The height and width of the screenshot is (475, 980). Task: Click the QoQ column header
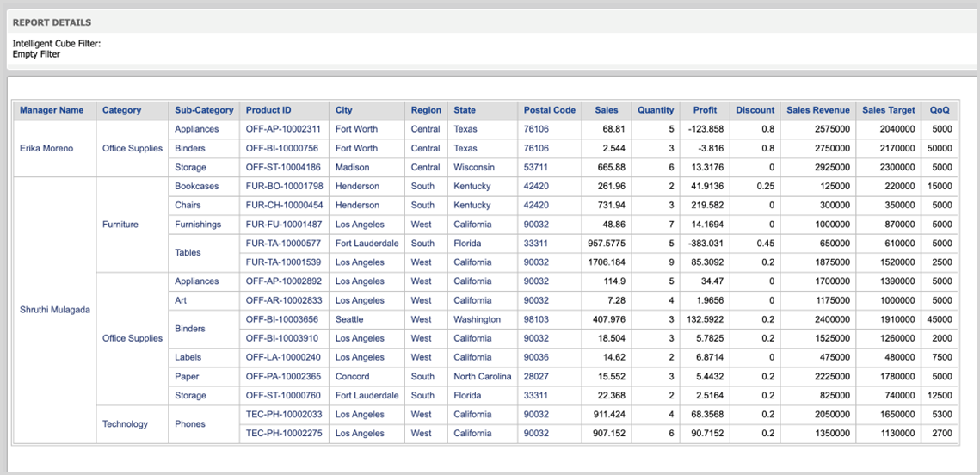click(940, 110)
